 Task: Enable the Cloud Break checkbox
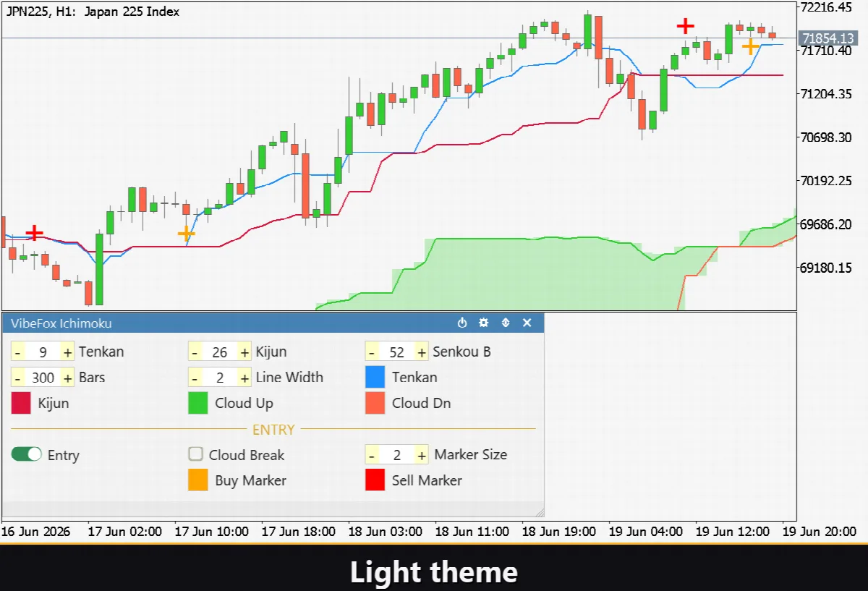coord(195,454)
